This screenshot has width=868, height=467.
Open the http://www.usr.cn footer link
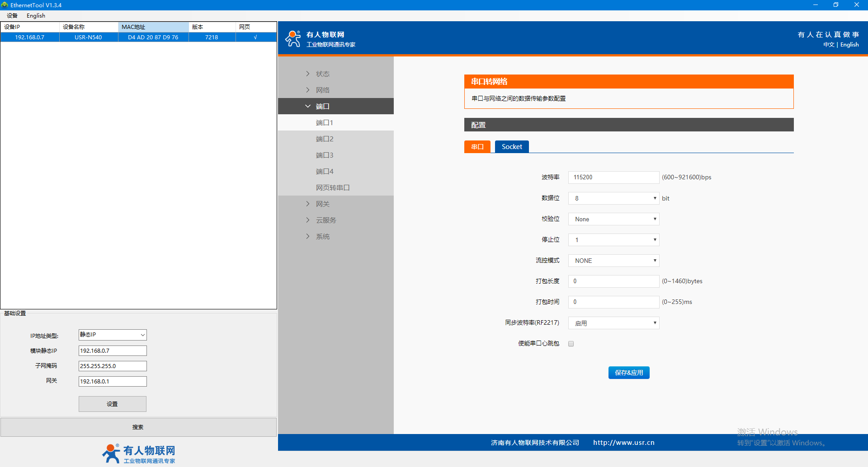tap(623, 443)
